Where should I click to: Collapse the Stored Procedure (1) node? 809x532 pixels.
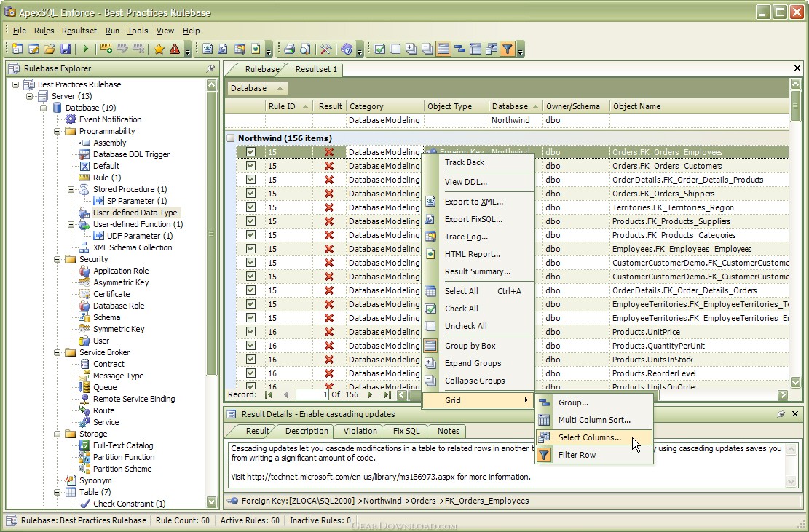point(71,190)
